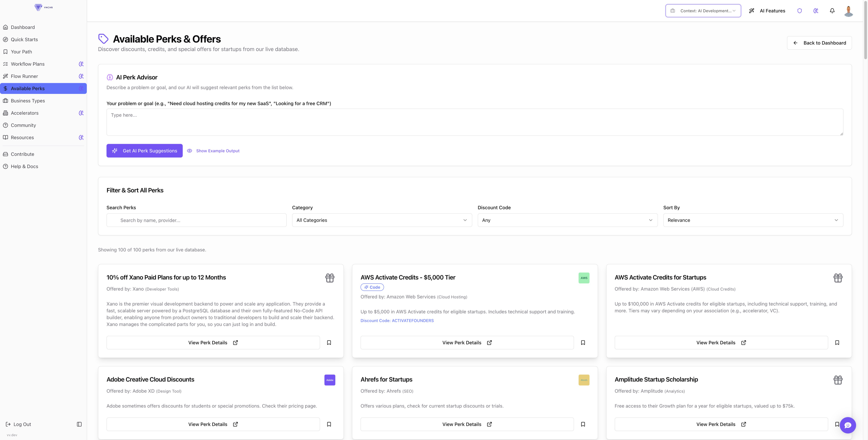Bookmark the AWS Activate $5,000 Tier perk
This screenshot has height=440, width=868.
pos(583,343)
